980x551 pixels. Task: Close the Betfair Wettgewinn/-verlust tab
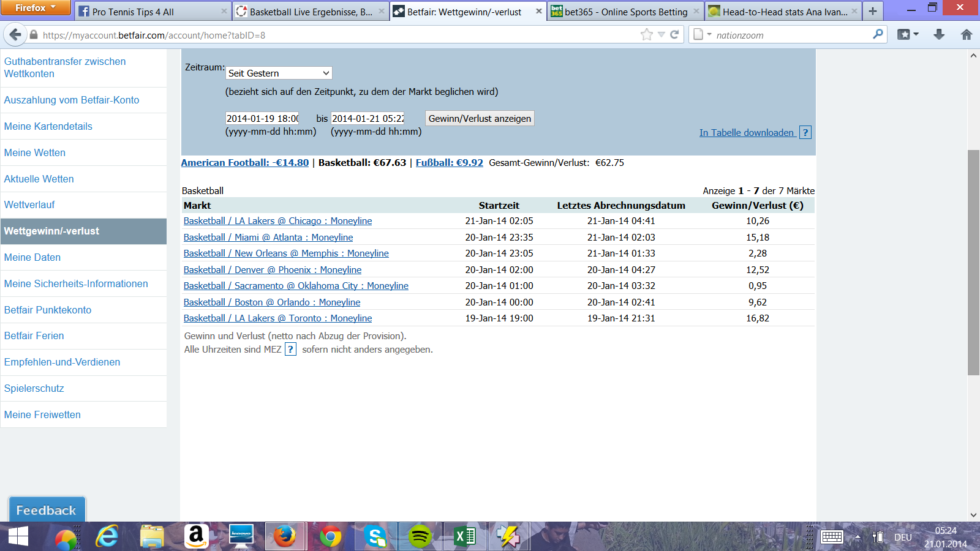(539, 12)
